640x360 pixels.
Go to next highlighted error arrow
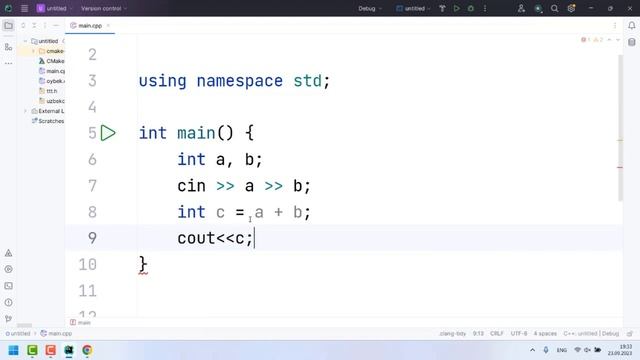click(618, 40)
